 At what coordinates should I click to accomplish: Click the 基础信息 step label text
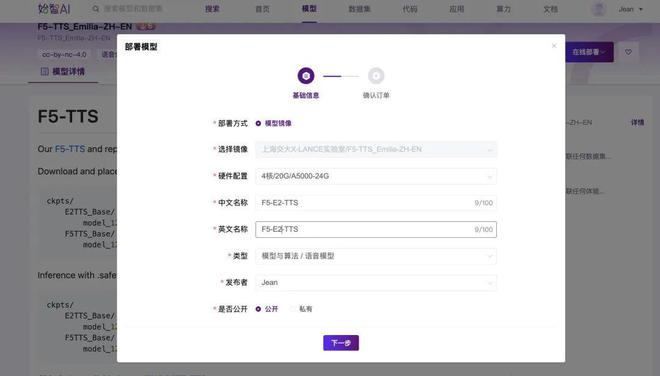coord(306,96)
